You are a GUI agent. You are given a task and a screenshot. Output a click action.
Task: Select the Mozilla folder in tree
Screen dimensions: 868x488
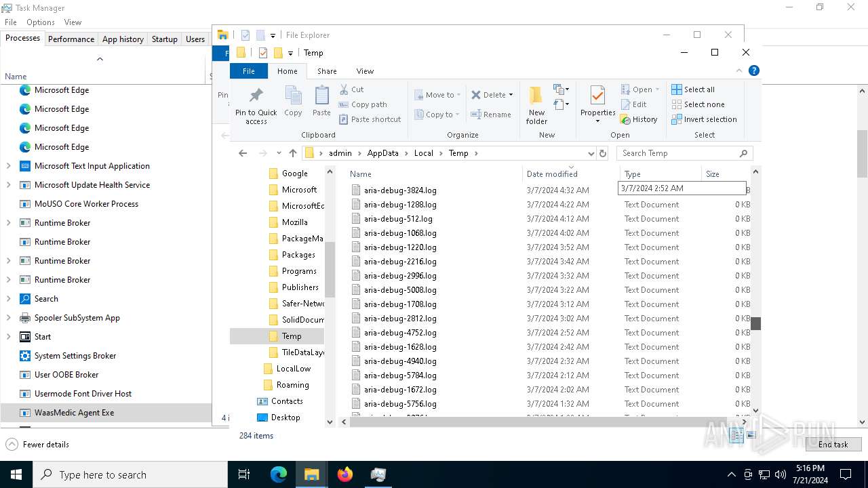[294, 222]
